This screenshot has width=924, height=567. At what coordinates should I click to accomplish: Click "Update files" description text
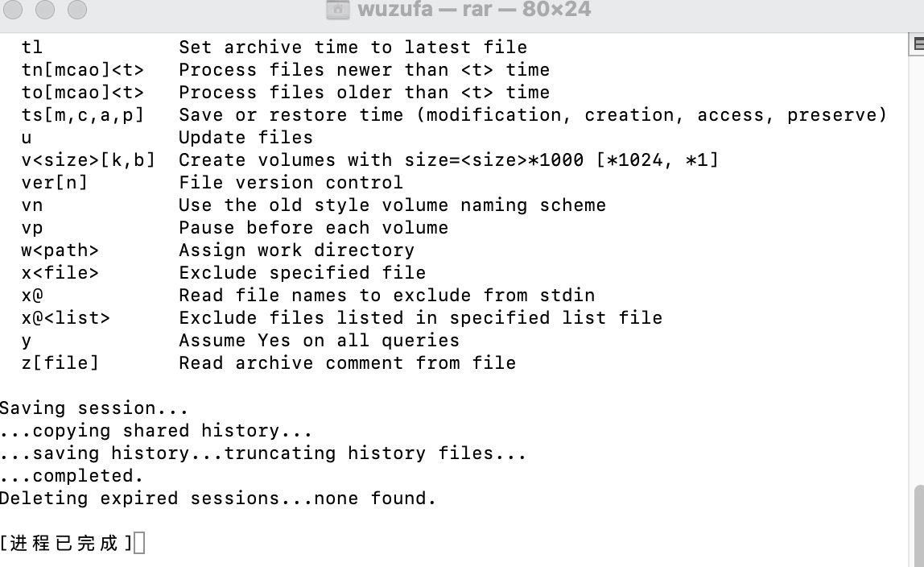pyautogui.click(x=245, y=138)
